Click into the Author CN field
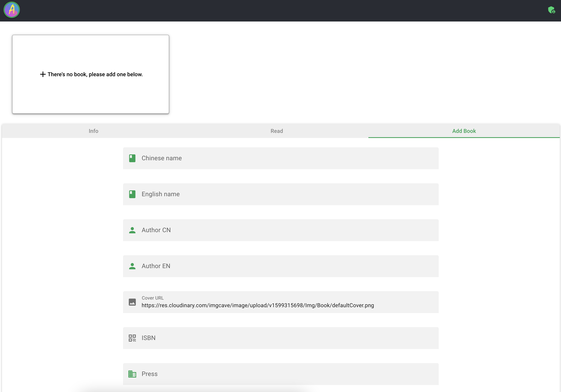The height and width of the screenshot is (392, 561). (x=269, y=230)
